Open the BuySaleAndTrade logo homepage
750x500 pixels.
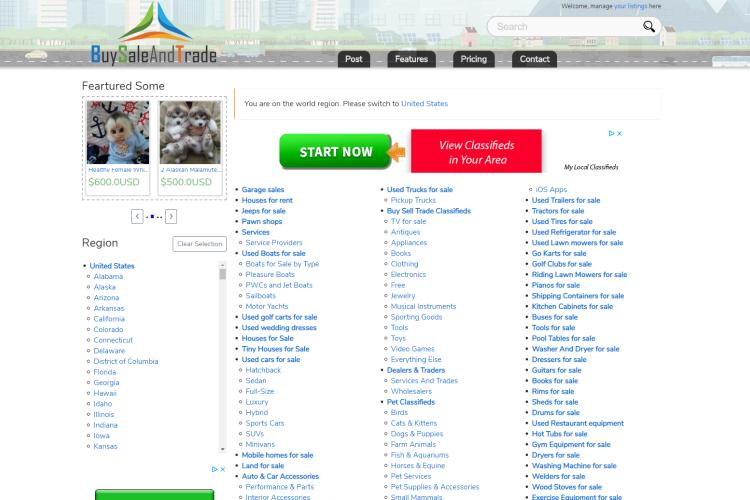(154, 33)
